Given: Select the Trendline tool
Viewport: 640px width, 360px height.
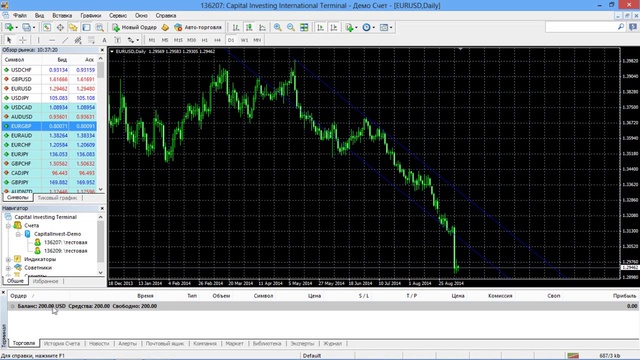Looking at the screenshot, I should pyautogui.click(x=65, y=40).
